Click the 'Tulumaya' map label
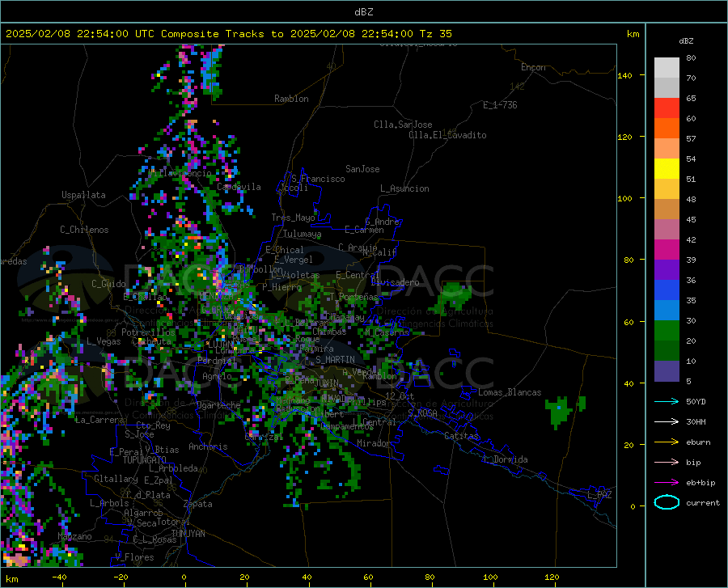This screenshot has height=588, width=728. pos(302,234)
